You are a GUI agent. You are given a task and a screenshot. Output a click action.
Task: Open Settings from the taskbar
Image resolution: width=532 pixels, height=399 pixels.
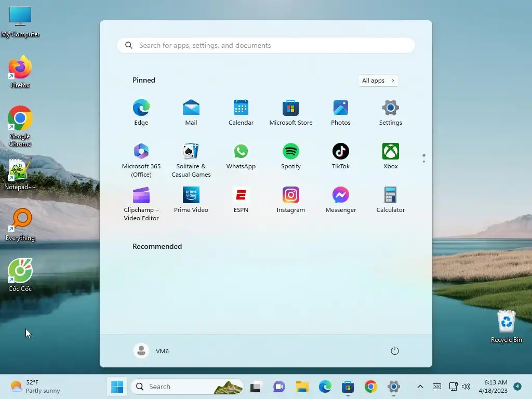(394, 387)
